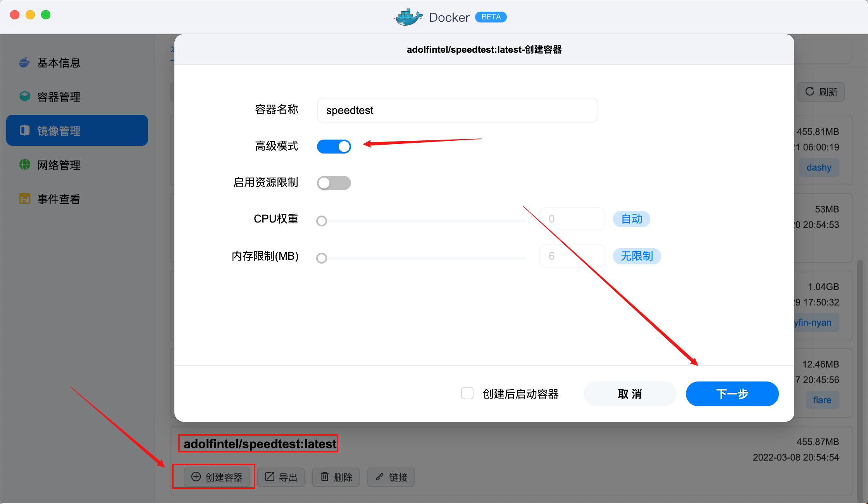Screen dimensions: 868x504
Task: Click the event viewer (事件查看) sidebar icon
Action: tap(25, 199)
